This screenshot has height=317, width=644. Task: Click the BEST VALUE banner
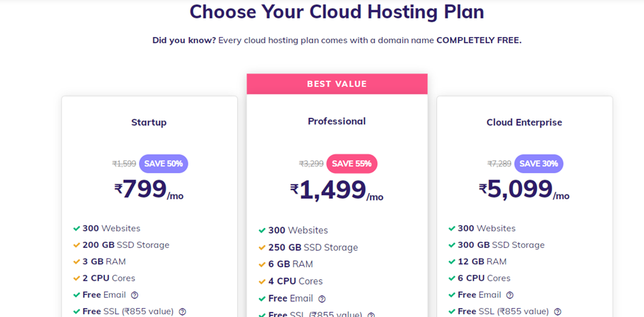click(x=336, y=84)
